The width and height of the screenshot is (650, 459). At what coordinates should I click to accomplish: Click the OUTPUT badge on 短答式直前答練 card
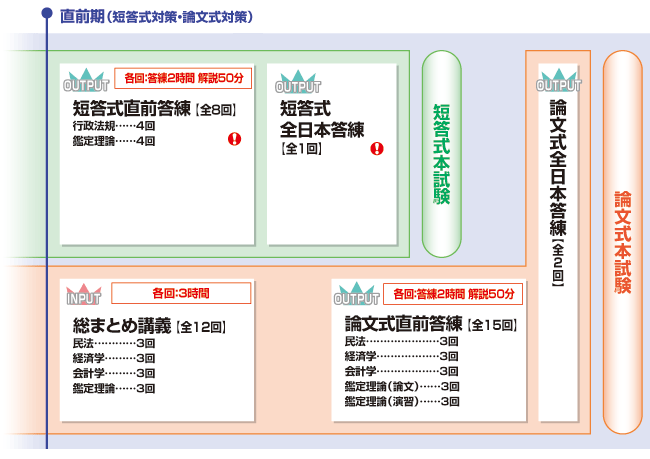pyautogui.click(x=86, y=81)
